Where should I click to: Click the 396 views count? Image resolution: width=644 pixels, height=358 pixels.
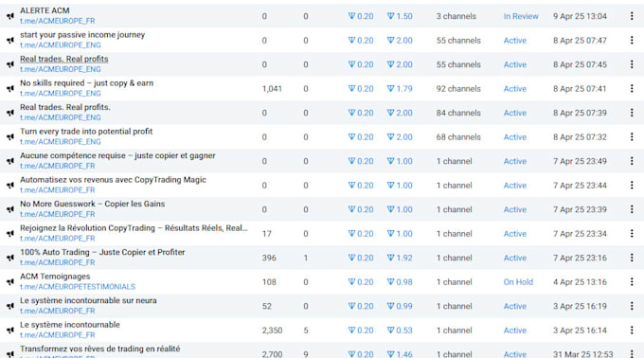click(269, 258)
